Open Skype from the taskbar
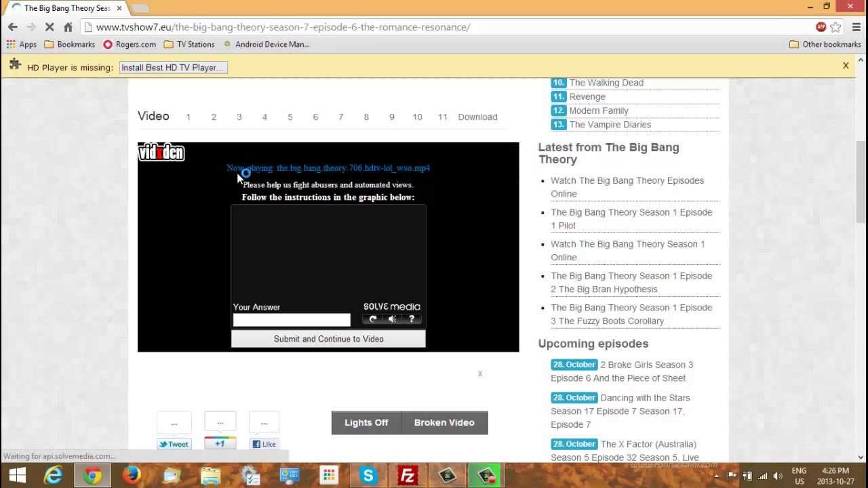This screenshot has width=868, height=488. pyautogui.click(x=368, y=476)
